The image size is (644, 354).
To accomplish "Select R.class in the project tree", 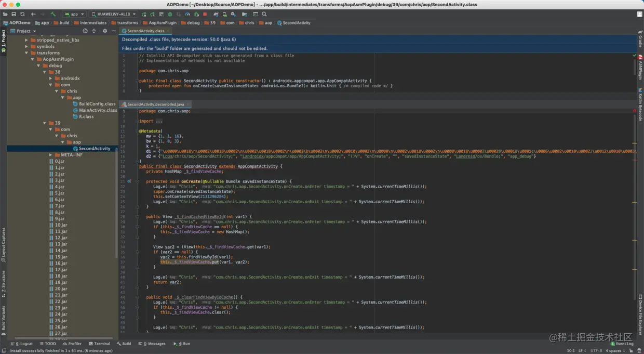I will coord(83,116).
